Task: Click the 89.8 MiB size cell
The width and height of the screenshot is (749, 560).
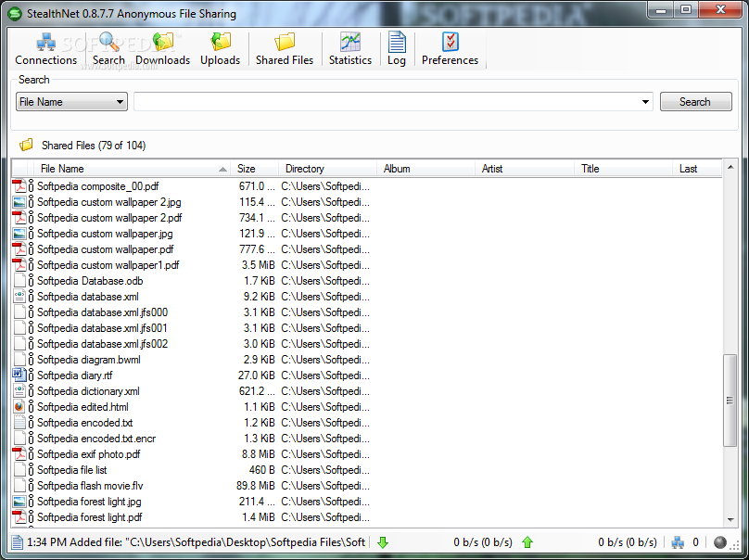Action: (x=256, y=486)
